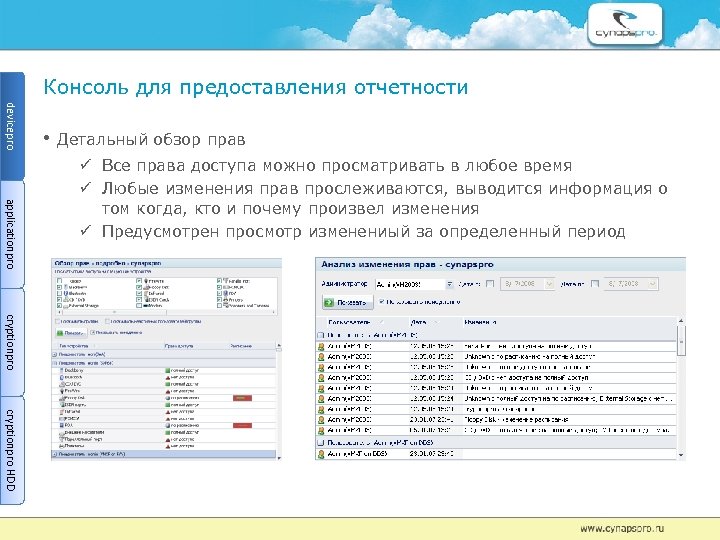Sort by 'Права доступа' column header
This screenshot has height=540, width=720.
click(x=179, y=346)
